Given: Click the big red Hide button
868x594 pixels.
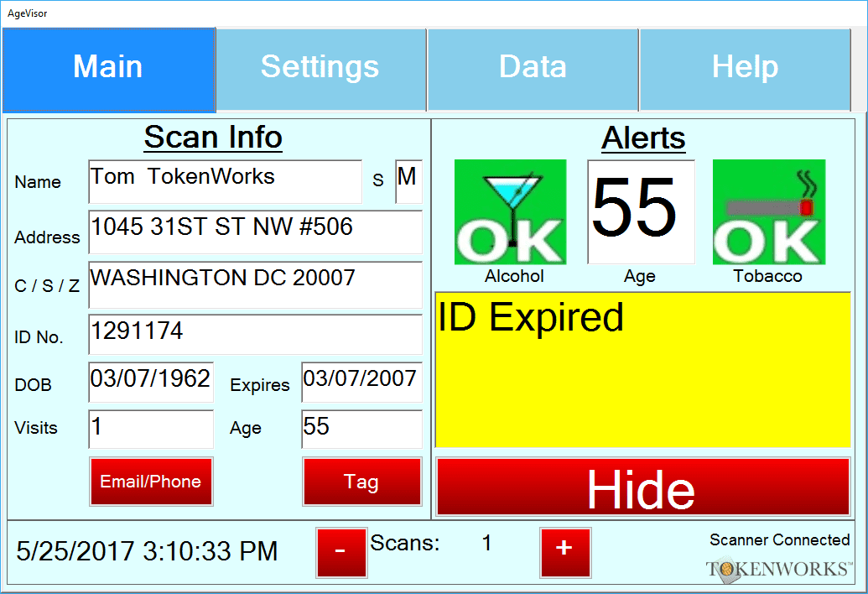Looking at the screenshot, I should 642,487.
